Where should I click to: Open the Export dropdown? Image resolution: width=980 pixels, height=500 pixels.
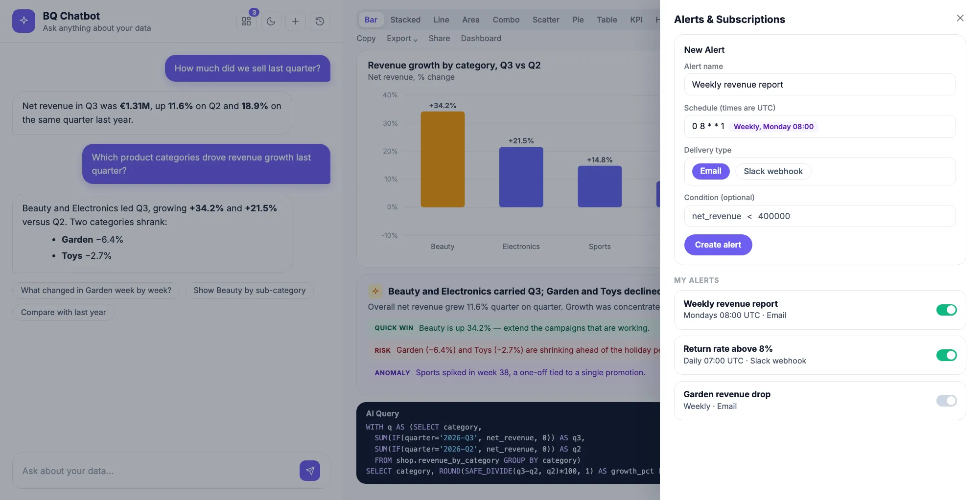click(402, 38)
